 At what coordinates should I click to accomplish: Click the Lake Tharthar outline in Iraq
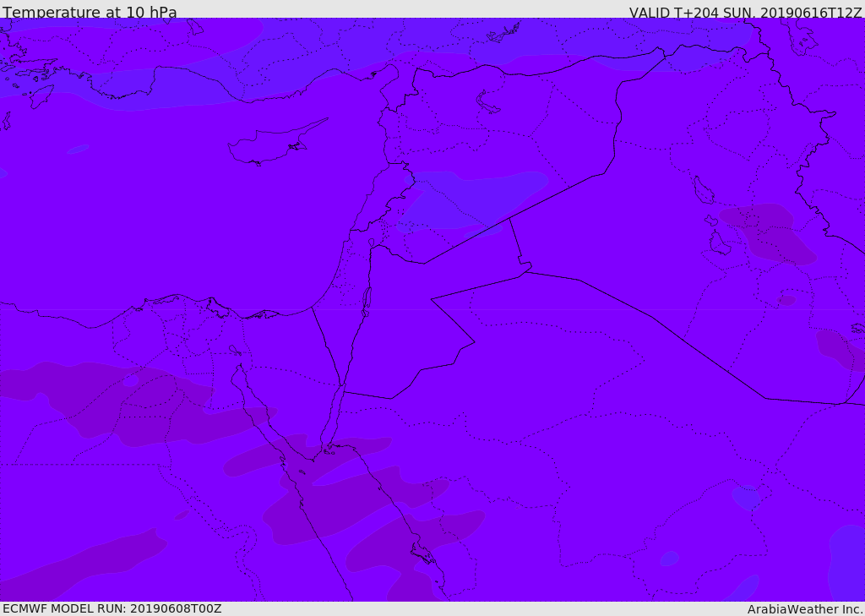[x=703, y=191]
